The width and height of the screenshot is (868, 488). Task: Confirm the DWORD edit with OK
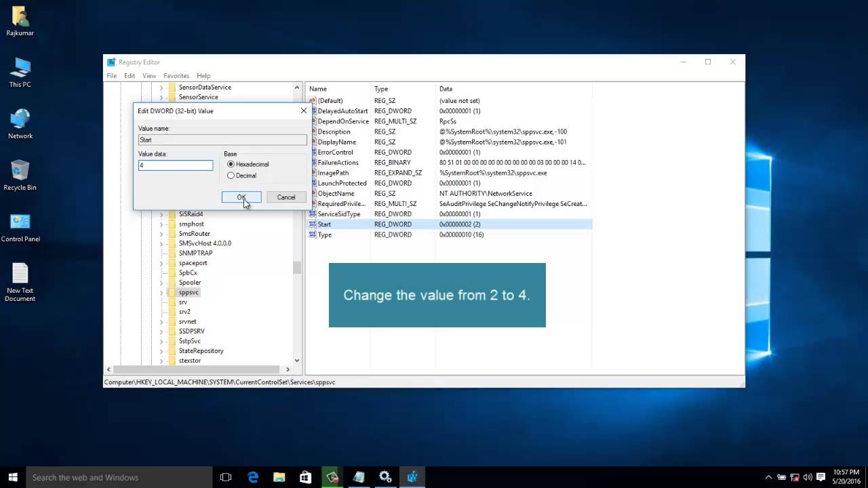tap(241, 197)
